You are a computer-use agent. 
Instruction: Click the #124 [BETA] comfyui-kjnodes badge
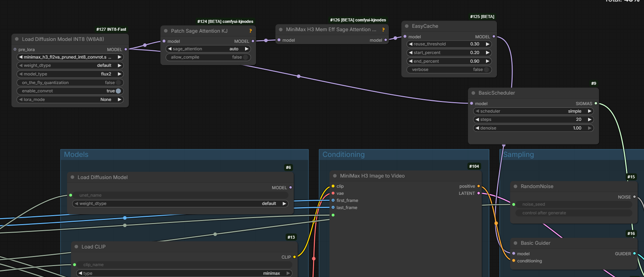(225, 21)
